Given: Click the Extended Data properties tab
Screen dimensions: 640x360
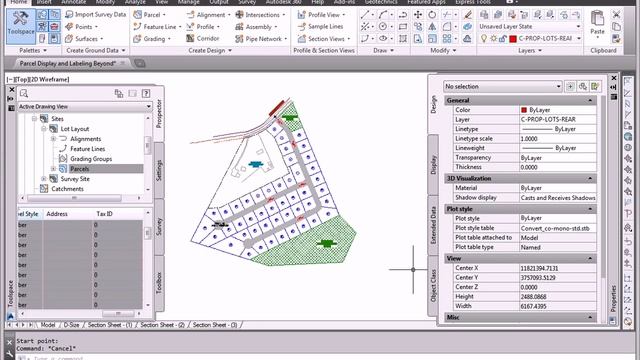Looking at the screenshot, I should pos(433,225).
